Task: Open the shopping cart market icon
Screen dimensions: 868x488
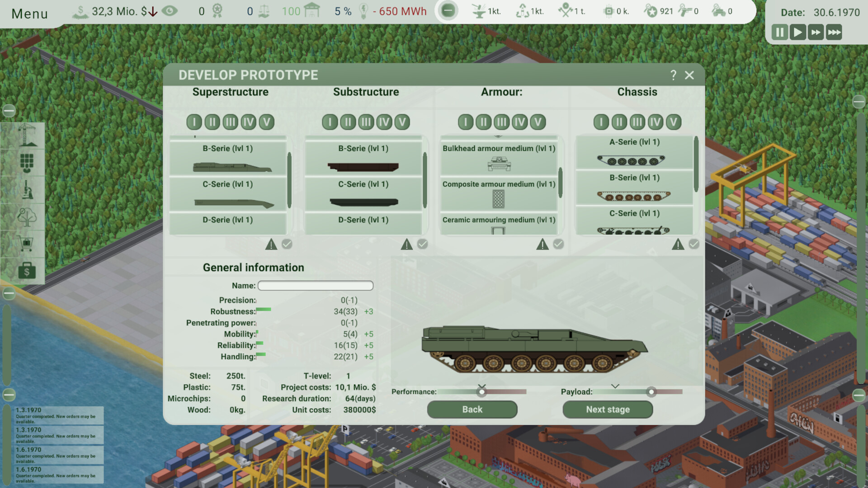Action: [27, 244]
